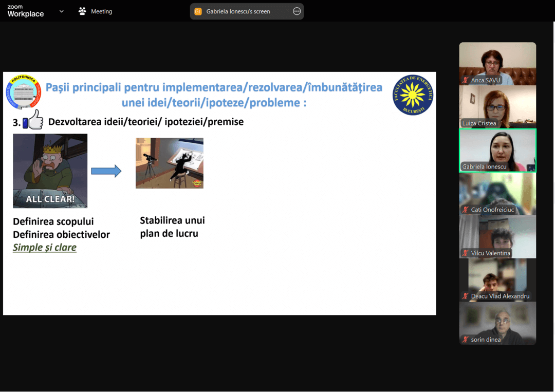Viewport: 555px width, 392px height.
Task: Click the 'ALL CLEAR!' king image
Action: [50, 171]
